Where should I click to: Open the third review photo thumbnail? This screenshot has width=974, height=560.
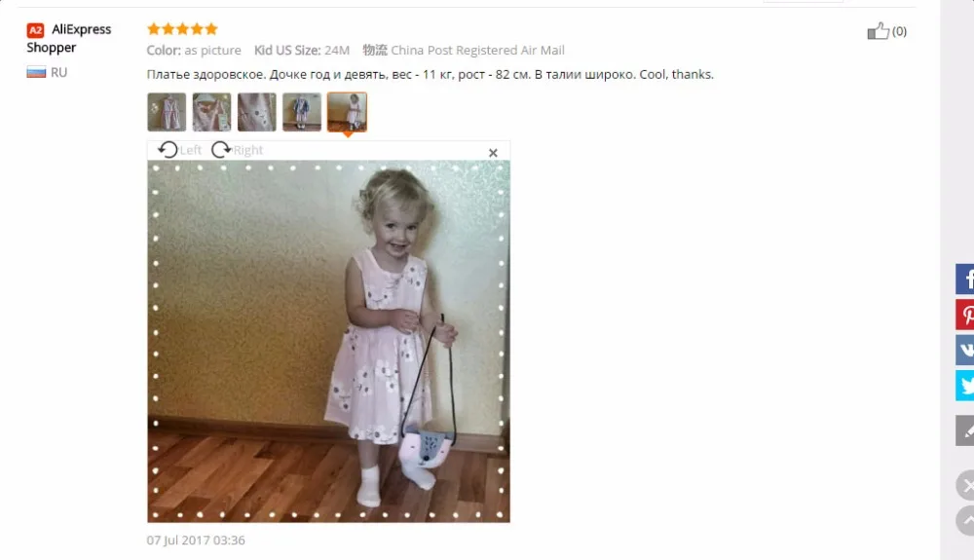256,112
